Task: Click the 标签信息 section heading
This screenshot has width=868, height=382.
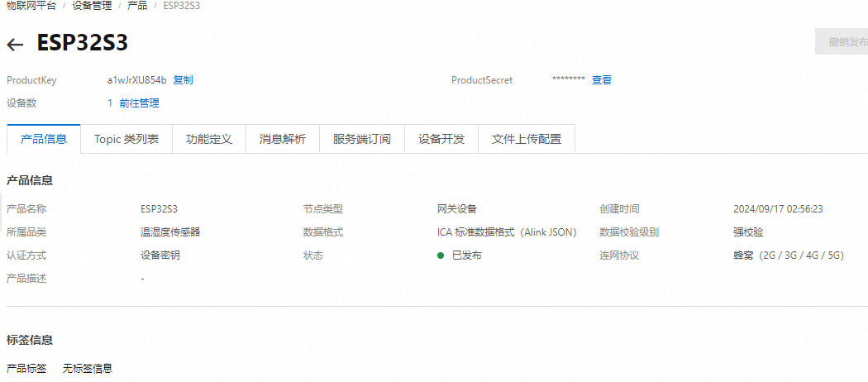Action: pos(30,339)
